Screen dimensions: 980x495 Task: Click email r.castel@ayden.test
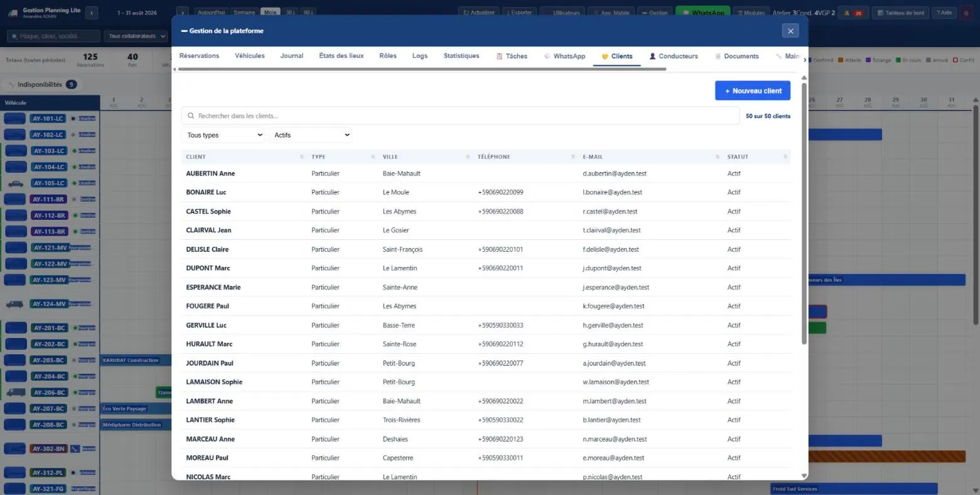(x=610, y=212)
